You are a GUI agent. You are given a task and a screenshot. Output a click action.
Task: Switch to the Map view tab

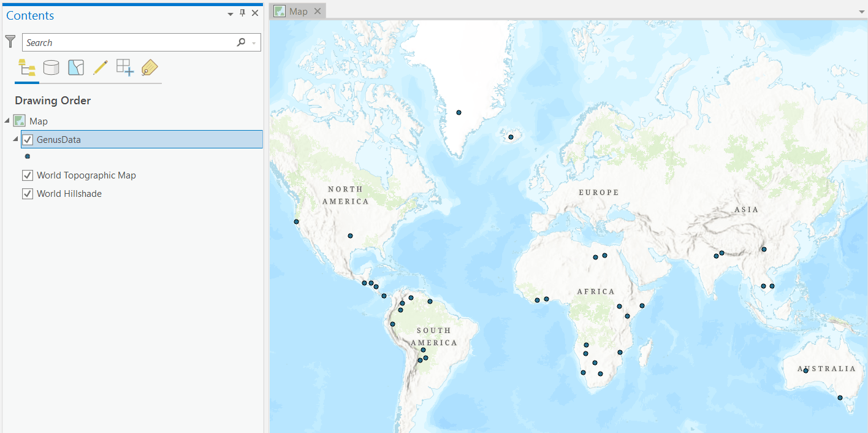[x=299, y=11]
